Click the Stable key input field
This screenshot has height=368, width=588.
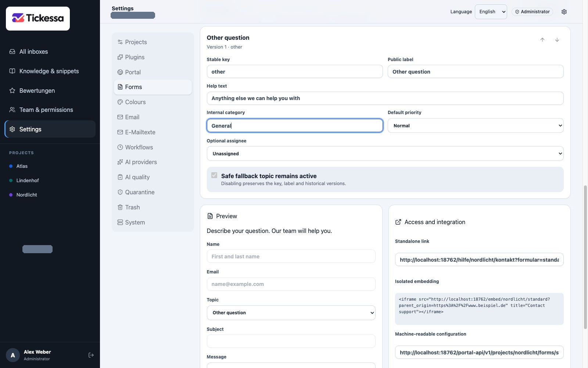click(295, 71)
